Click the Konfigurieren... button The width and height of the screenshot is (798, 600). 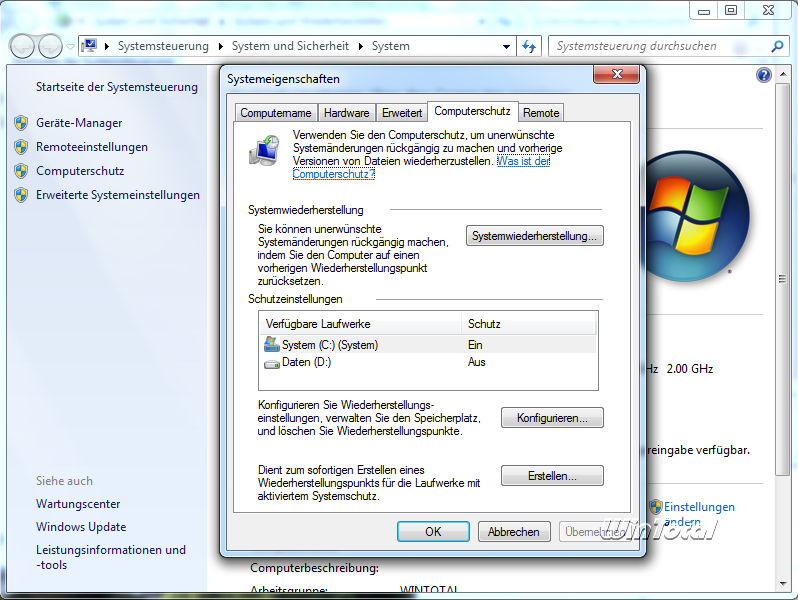(552, 418)
